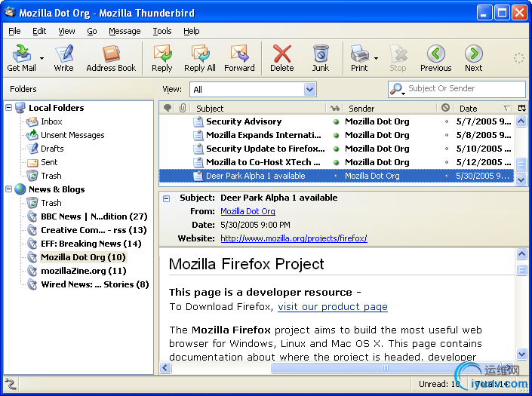Click the message list scroll down arrow
Image resolution: width=532 pixels, height=396 pixels.
(x=521, y=180)
